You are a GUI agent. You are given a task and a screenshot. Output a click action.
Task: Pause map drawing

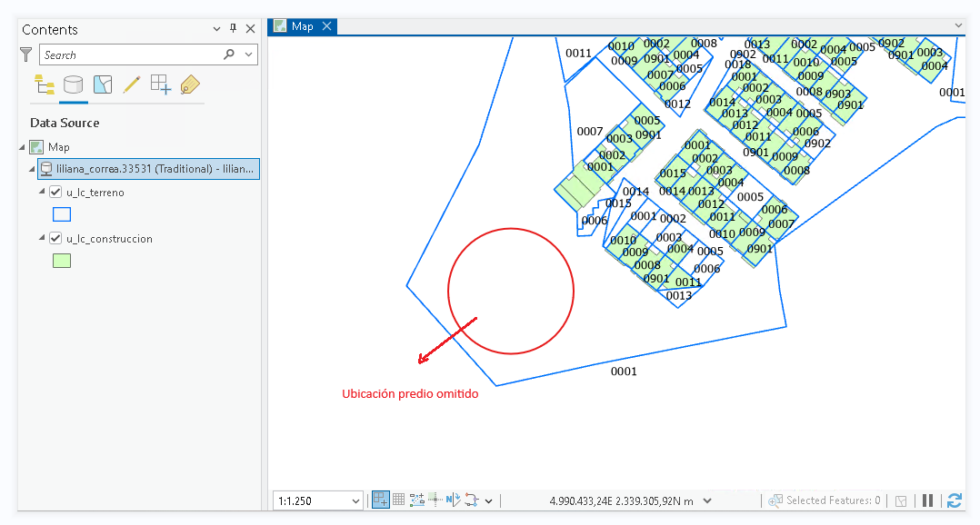coord(928,500)
